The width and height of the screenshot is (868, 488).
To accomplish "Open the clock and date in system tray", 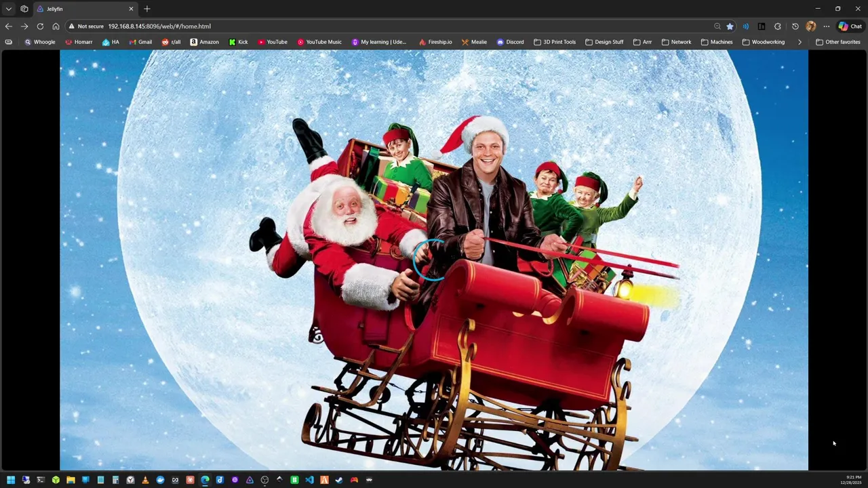I will pyautogui.click(x=851, y=480).
